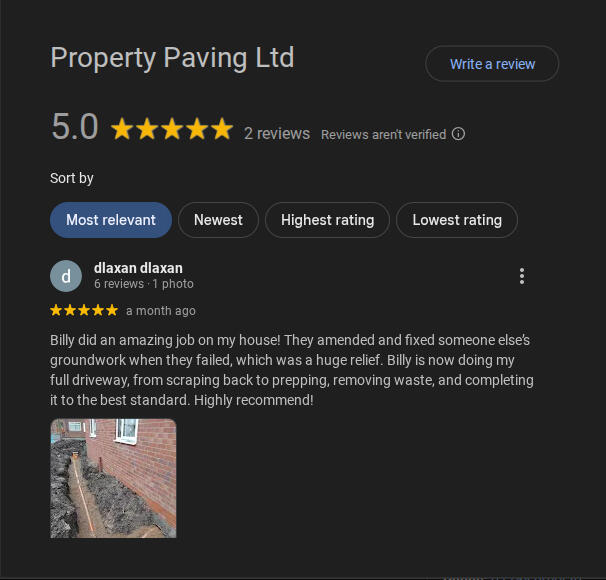Click the small stars on dlaxan's review
This screenshot has height=580, width=606.
(x=84, y=310)
